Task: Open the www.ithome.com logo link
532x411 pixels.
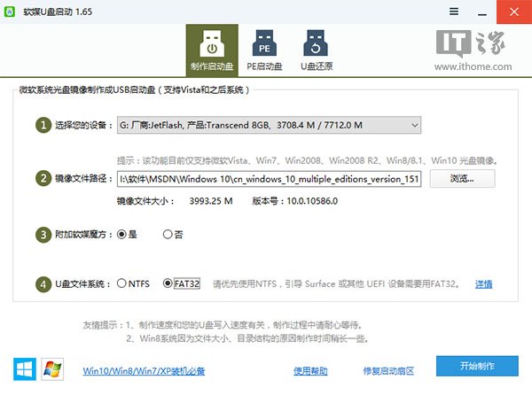Action: coord(473,50)
